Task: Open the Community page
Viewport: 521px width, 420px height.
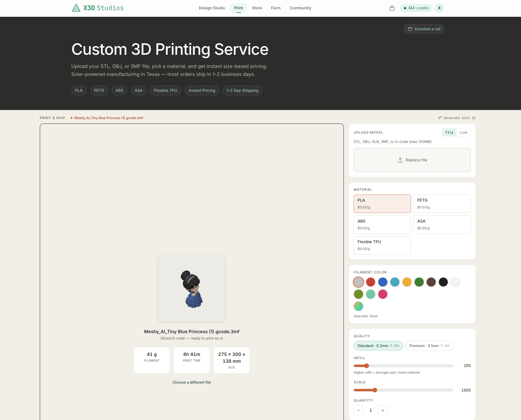Action: (x=300, y=8)
